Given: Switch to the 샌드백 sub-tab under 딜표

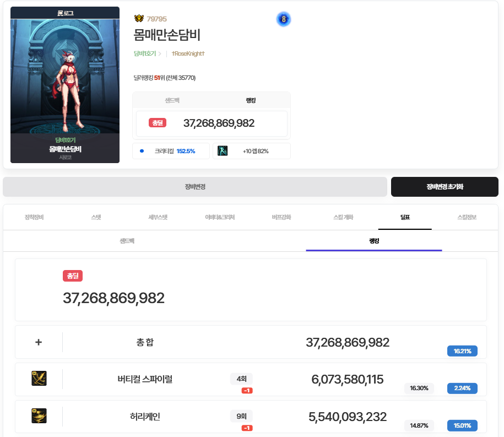Looking at the screenshot, I should 127,241.
